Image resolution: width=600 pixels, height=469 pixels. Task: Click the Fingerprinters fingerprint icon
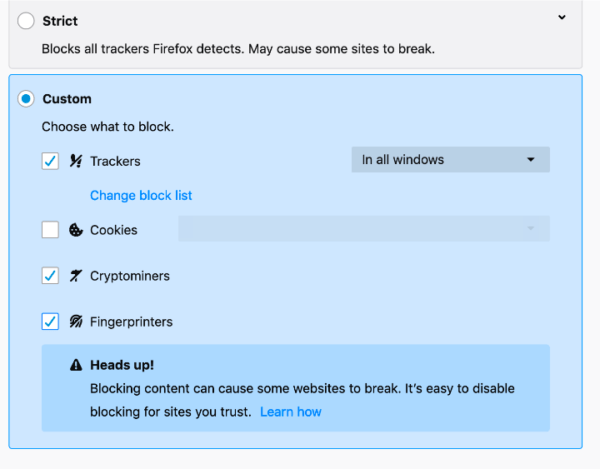click(x=76, y=322)
